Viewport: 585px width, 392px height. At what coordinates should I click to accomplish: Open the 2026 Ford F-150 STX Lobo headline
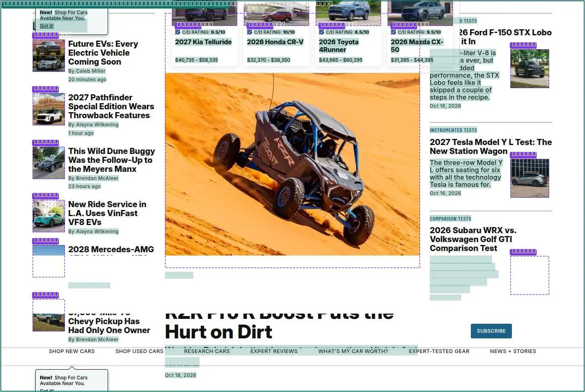(x=505, y=37)
